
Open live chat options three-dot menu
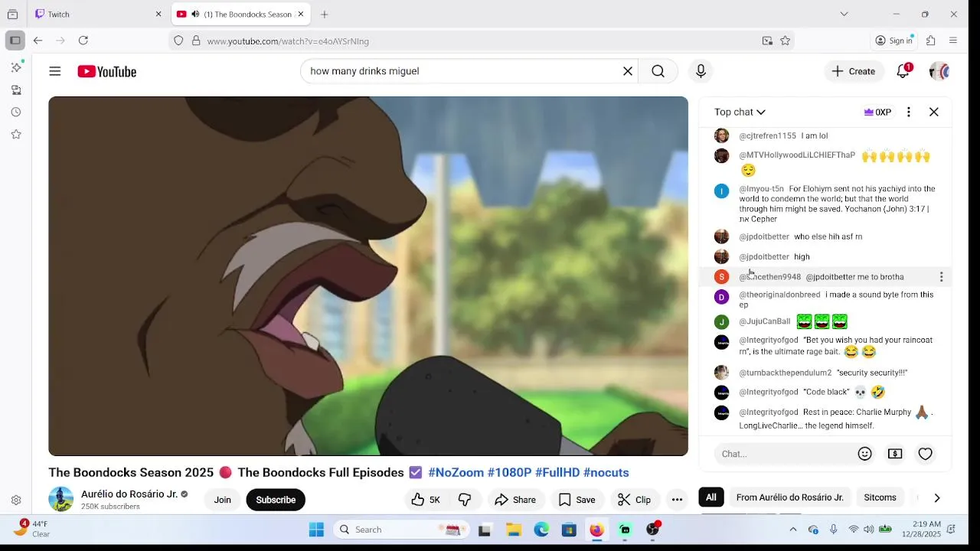(909, 112)
